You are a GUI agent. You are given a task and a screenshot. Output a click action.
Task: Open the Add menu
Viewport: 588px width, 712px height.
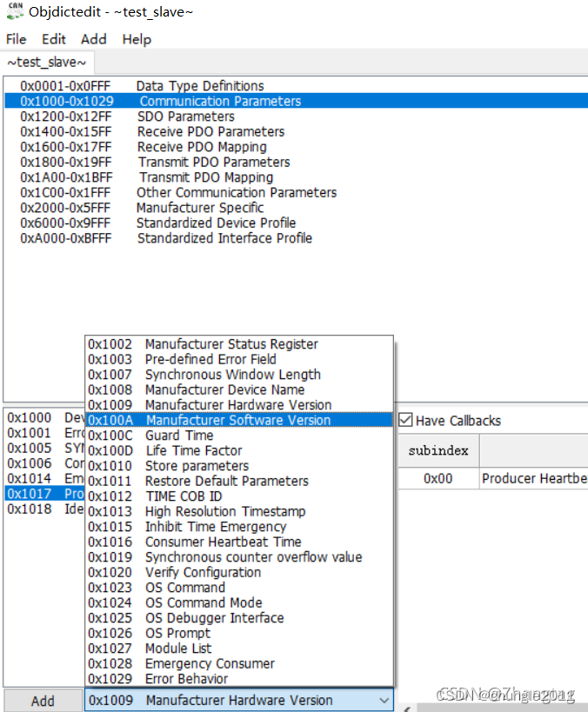coord(94,39)
